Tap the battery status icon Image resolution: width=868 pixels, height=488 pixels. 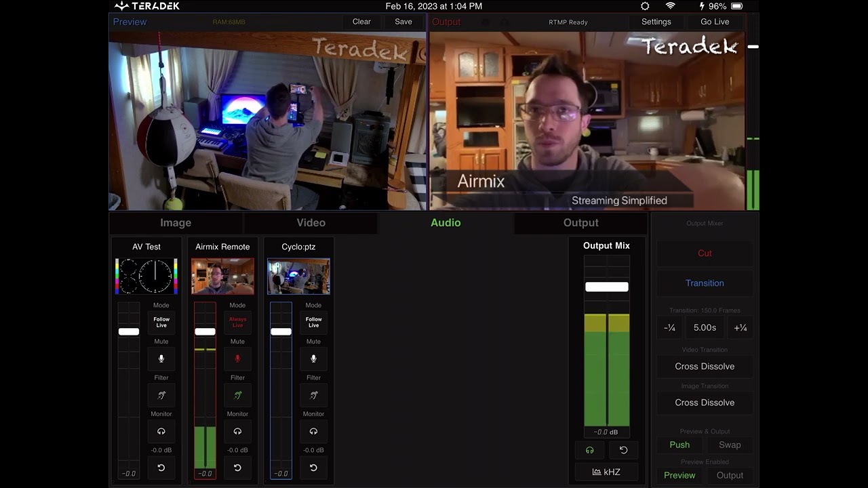click(737, 6)
